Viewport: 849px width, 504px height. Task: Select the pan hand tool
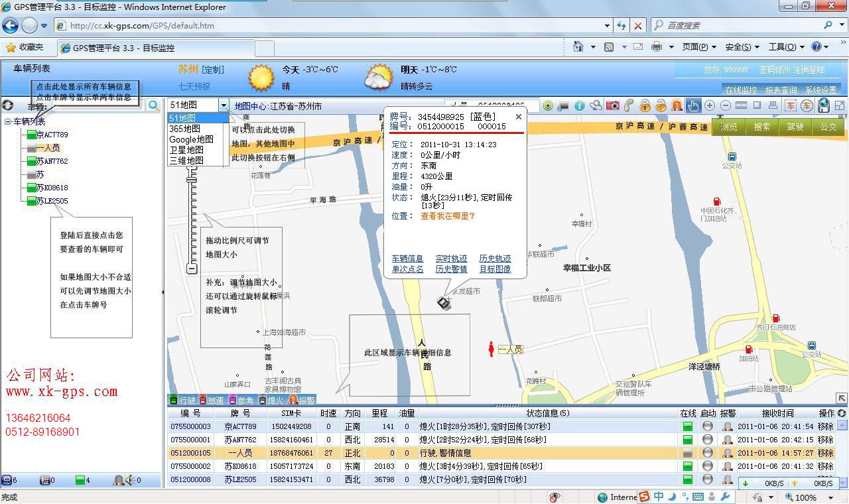click(x=693, y=105)
